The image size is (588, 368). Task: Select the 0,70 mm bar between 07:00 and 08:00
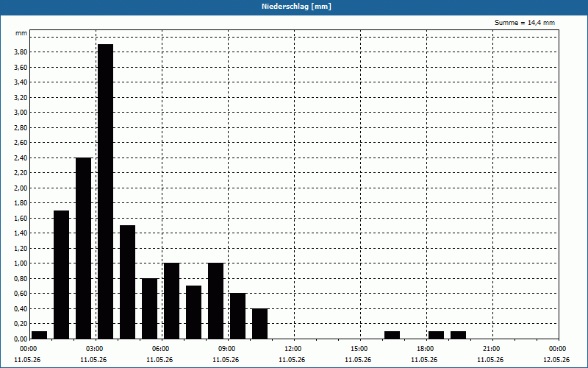tap(193, 312)
